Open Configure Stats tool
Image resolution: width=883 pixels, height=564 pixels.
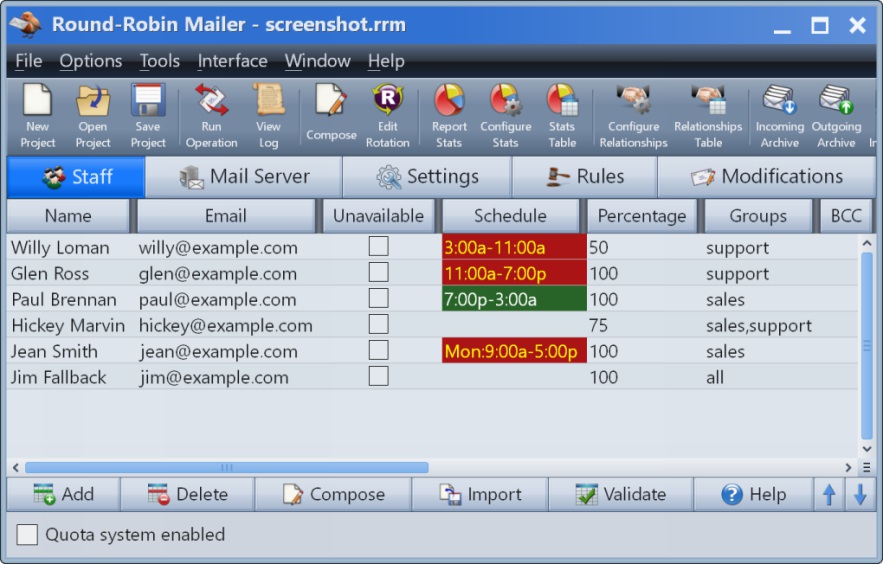coord(505,115)
